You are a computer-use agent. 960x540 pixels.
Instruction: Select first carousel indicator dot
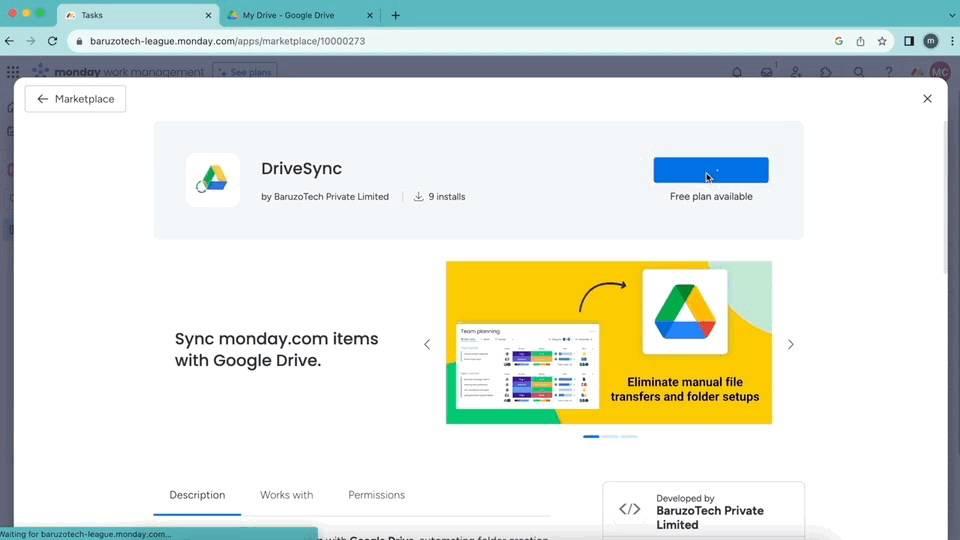591,437
